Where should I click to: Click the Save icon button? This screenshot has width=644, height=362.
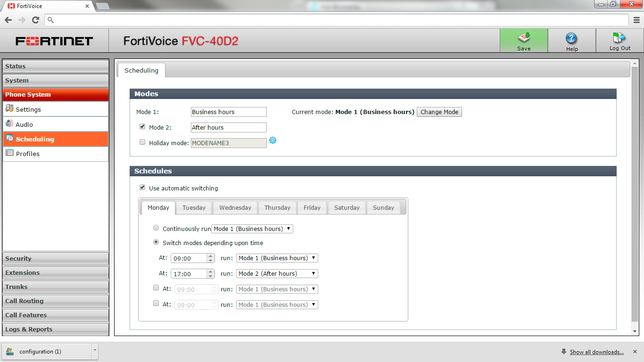(524, 41)
